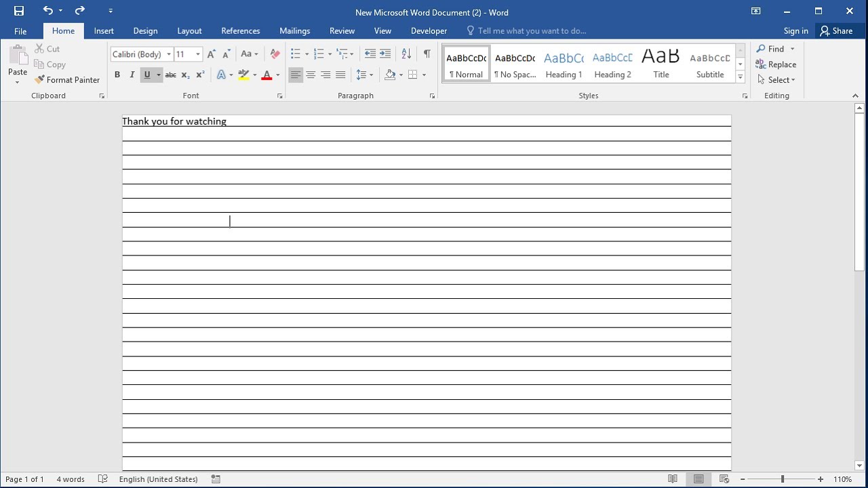
Task: Open the Multilevel List dropdown
Action: (x=351, y=54)
